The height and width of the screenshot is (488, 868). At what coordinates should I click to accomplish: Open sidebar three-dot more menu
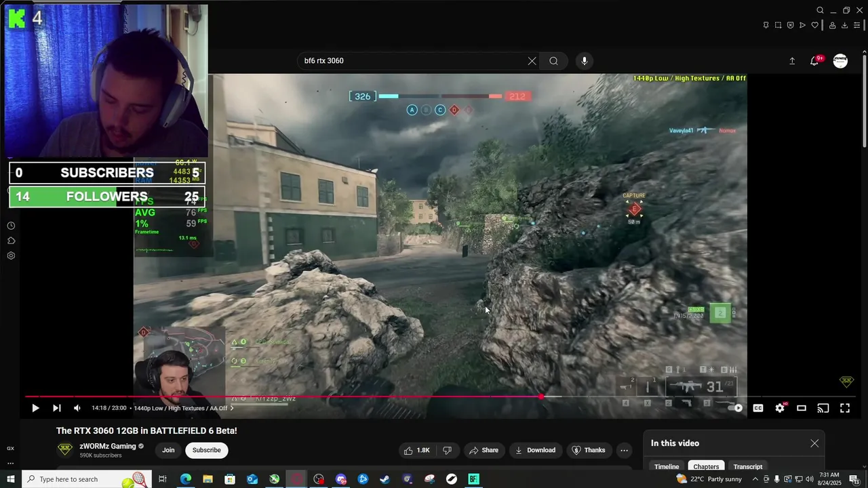pos(10,464)
